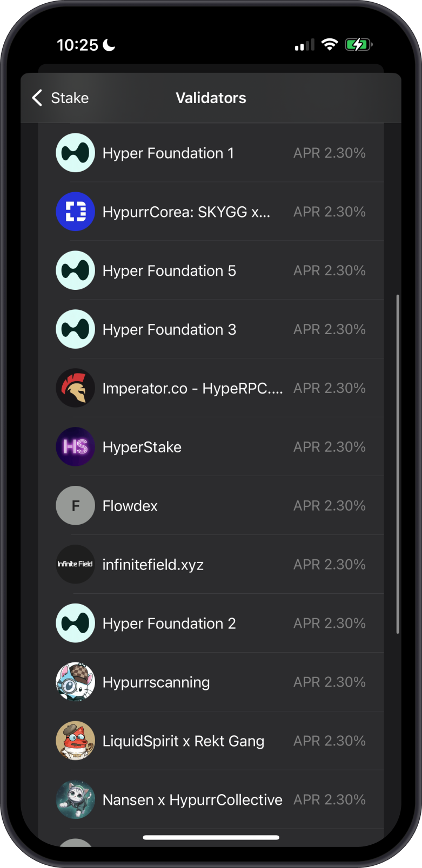
Task: Tap the Flowdex gray F avatar
Action: (x=76, y=506)
